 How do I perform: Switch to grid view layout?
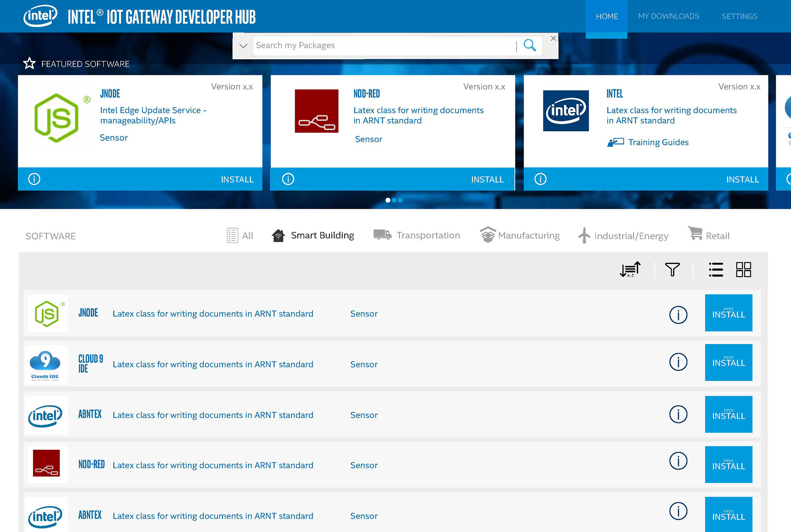pos(744,270)
